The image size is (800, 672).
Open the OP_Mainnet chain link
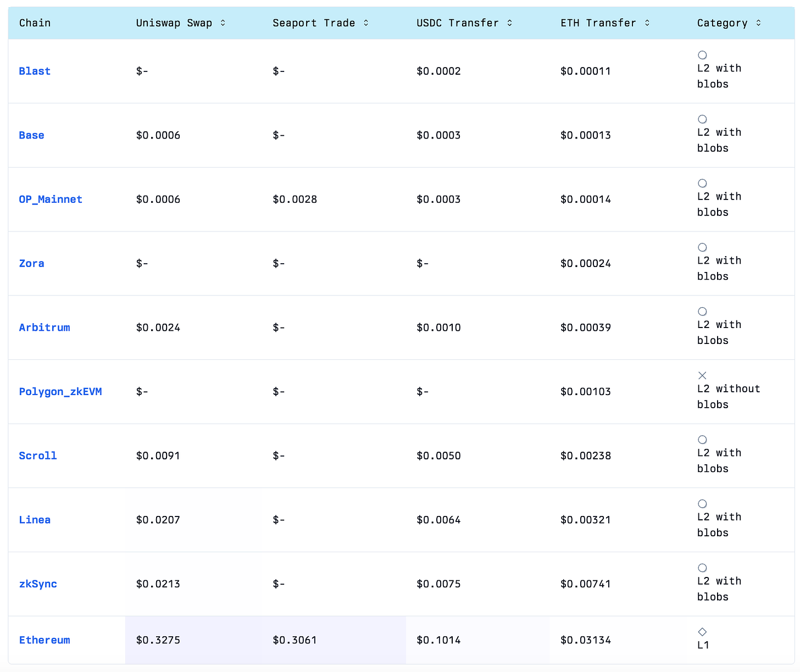pyautogui.click(x=51, y=199)
